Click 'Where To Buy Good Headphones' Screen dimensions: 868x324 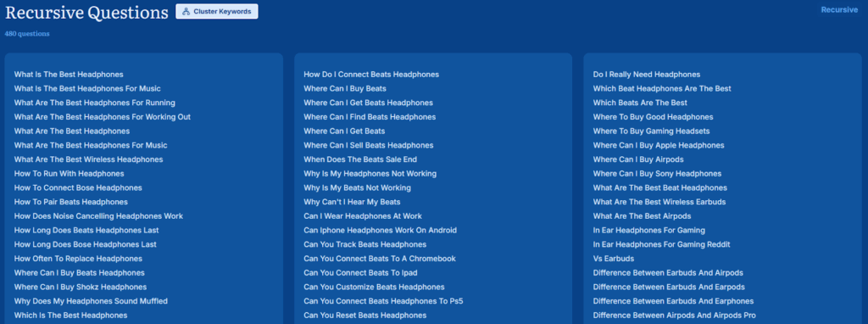(x=653, y=117)
